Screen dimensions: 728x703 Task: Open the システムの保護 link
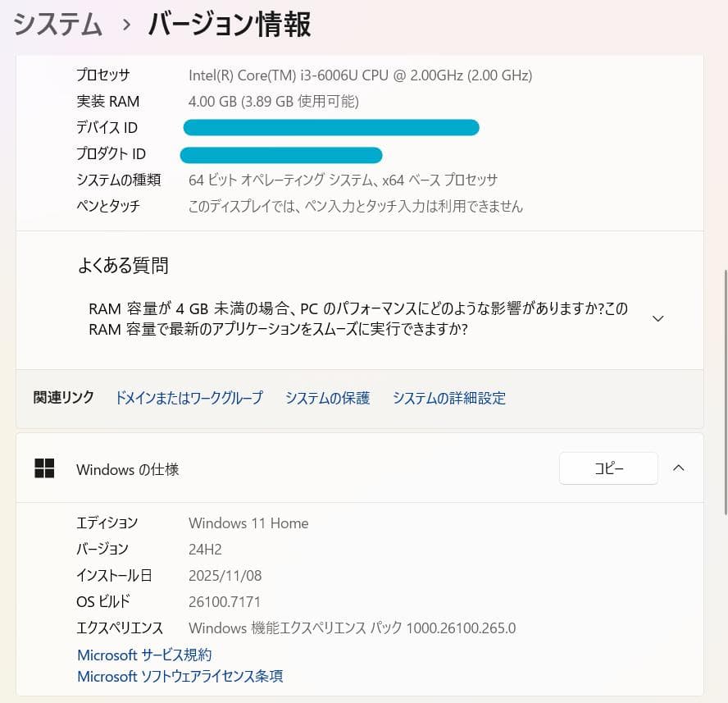327,398
